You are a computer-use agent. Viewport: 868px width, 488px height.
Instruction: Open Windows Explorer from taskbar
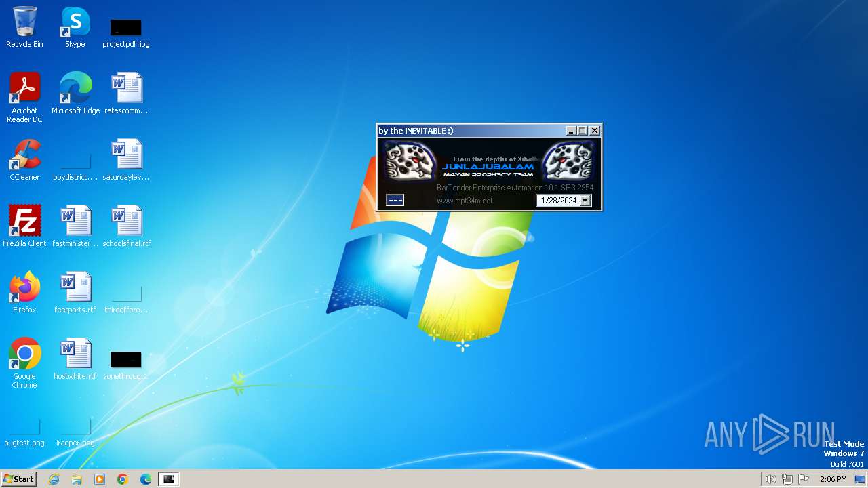pos(77,479)
